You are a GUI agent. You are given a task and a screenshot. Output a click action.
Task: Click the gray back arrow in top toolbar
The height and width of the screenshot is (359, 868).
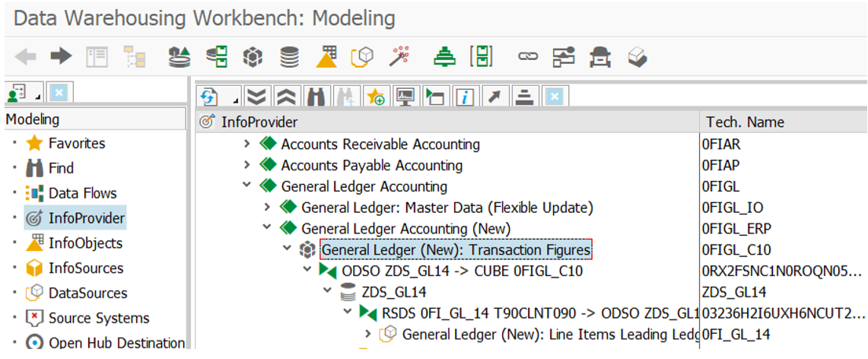coord(25,56)
